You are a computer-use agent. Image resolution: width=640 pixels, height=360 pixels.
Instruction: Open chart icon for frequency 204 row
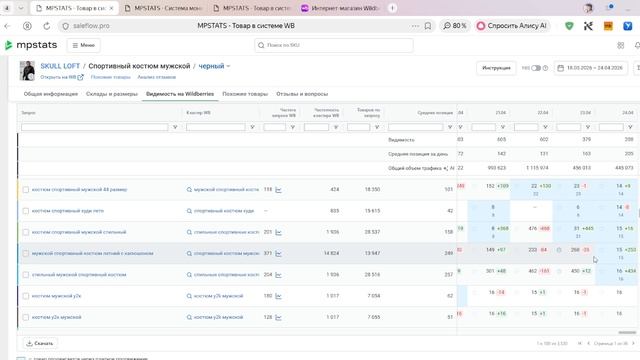point(278,275)
